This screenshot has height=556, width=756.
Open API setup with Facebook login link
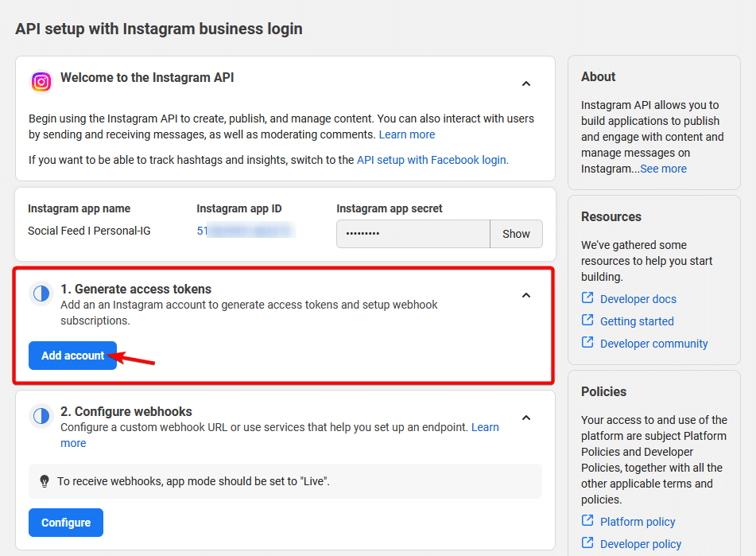tap(432, 160)
